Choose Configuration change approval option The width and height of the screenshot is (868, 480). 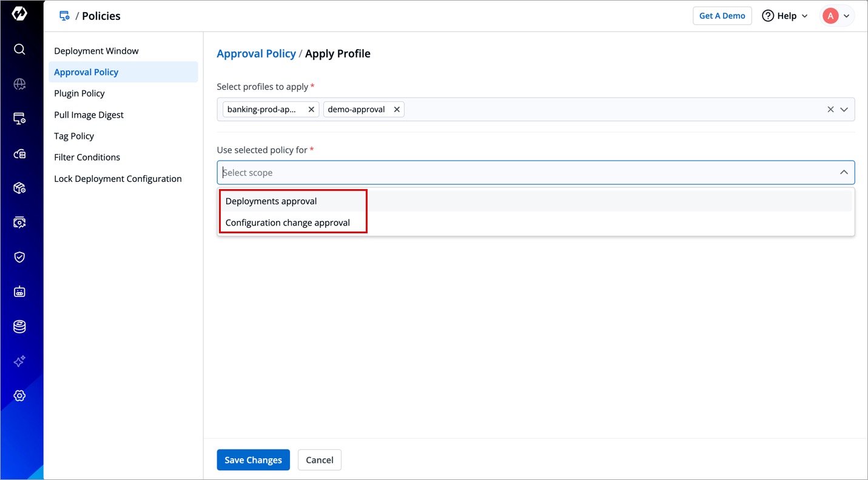coord(288,222)
